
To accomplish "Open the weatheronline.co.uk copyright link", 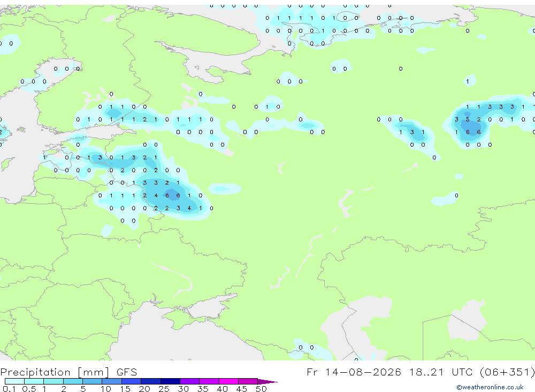I will 490,387.
